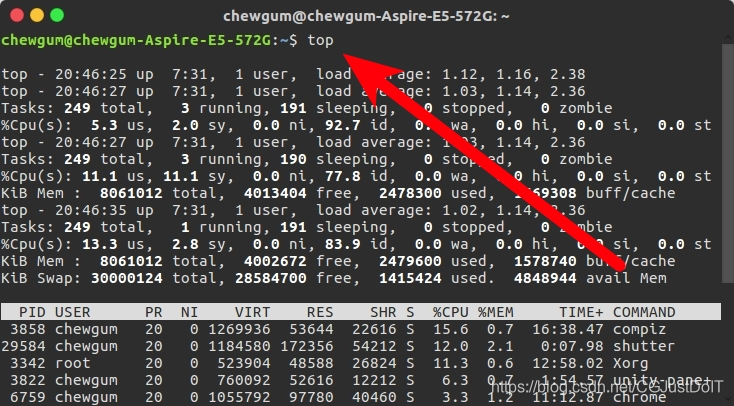Select the Xorg process name
Viewport: 734px width, 406px height.
(631, 364)
